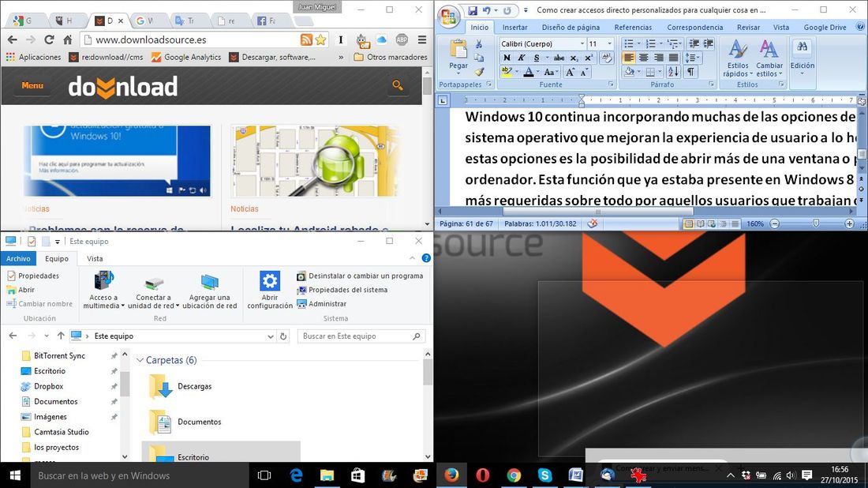Click the Buscar en Este equipo search field
Viewport: 868px width, 488px height.
click(361, 336)
